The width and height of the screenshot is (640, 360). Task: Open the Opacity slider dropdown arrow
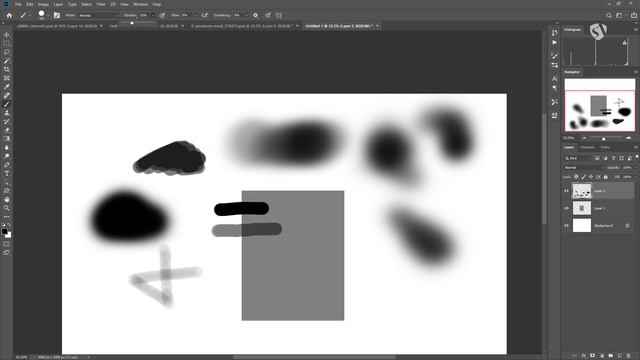(x=153, y=15)
